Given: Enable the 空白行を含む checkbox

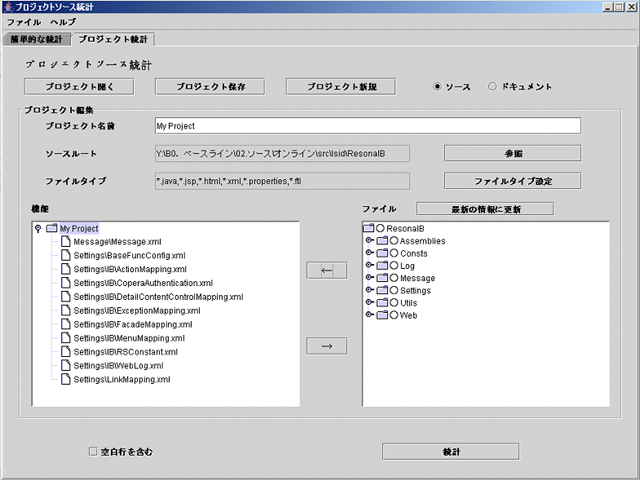Looking at the screenshot, I should tap(94, 451).
